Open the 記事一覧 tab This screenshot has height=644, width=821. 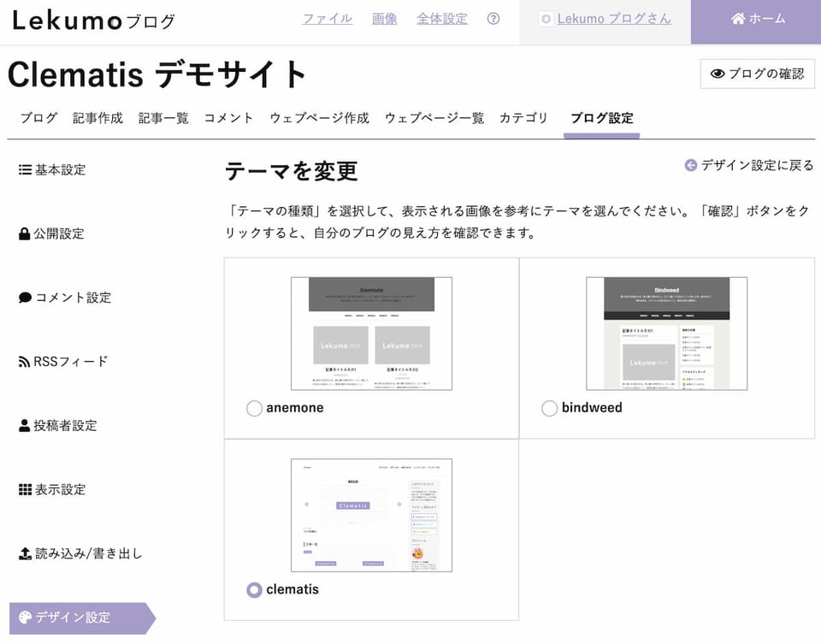163,118
